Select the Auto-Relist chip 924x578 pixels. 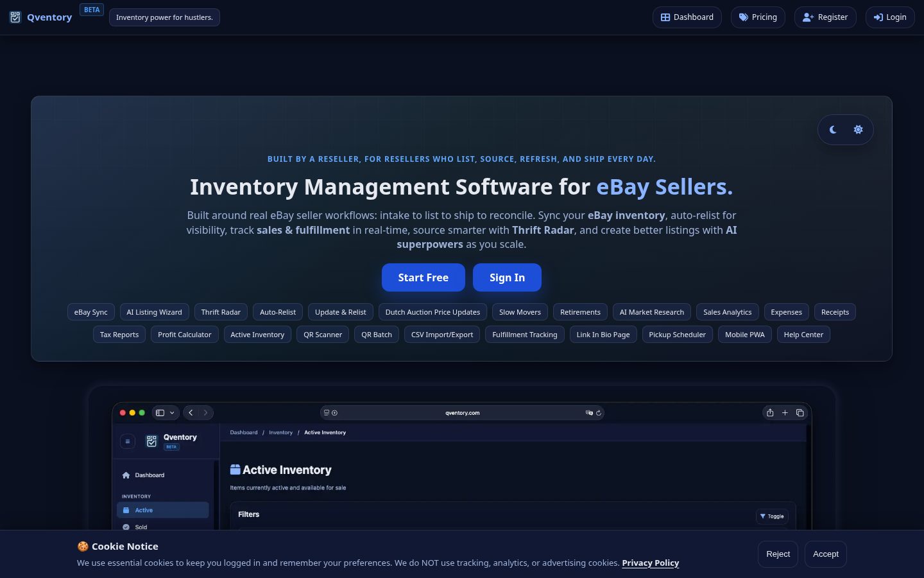pos(278,312)
